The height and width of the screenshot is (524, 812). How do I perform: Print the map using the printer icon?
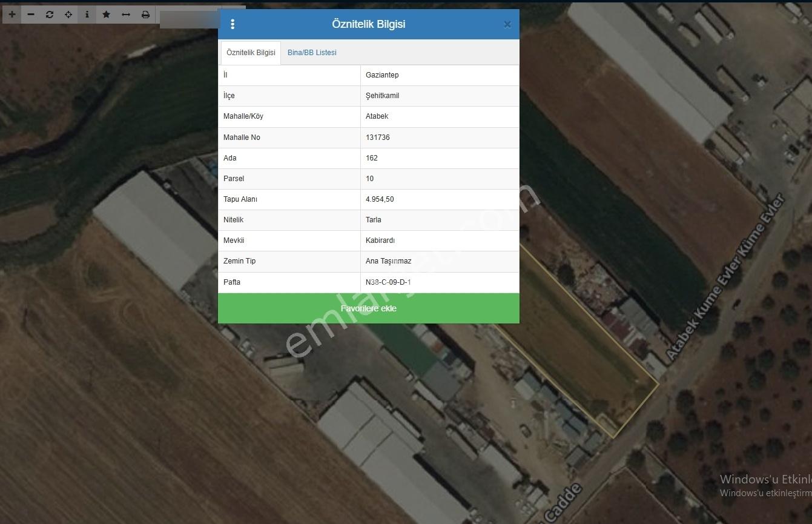pyautogui.click(x=145, y=15)
